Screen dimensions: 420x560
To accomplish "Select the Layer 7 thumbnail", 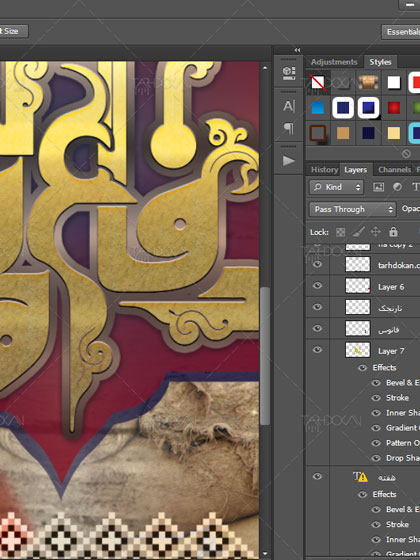I will pos(358,350).
